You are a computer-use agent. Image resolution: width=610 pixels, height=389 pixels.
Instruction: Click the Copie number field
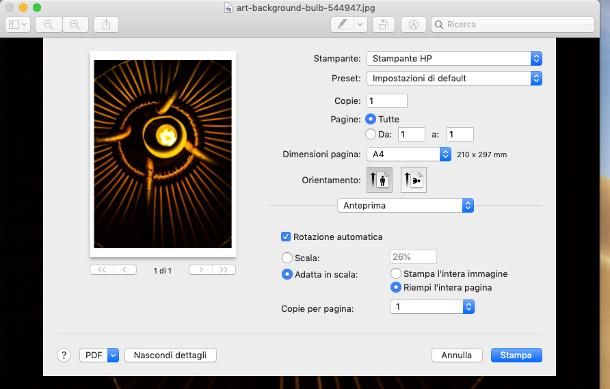(x=387, y=101)
